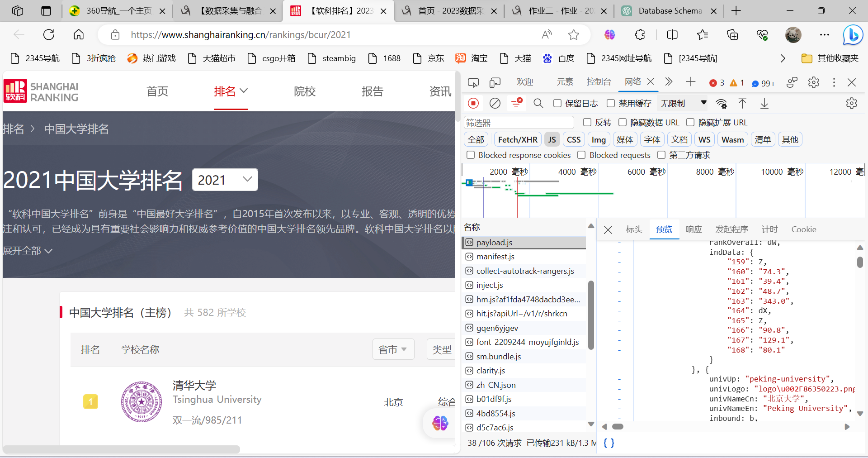
Task: Toggle hide extension URLs checkbox
Action: [690, 122]
